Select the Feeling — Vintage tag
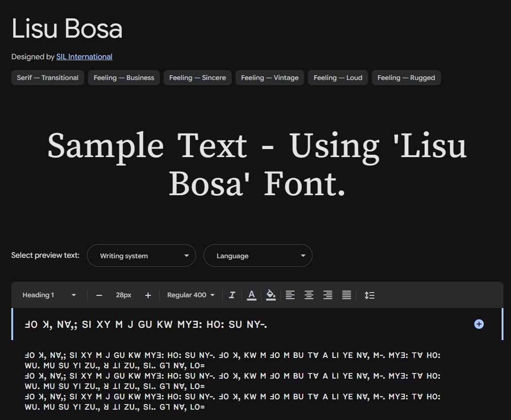This screenshot has width=511, height=420. (270, 78)
